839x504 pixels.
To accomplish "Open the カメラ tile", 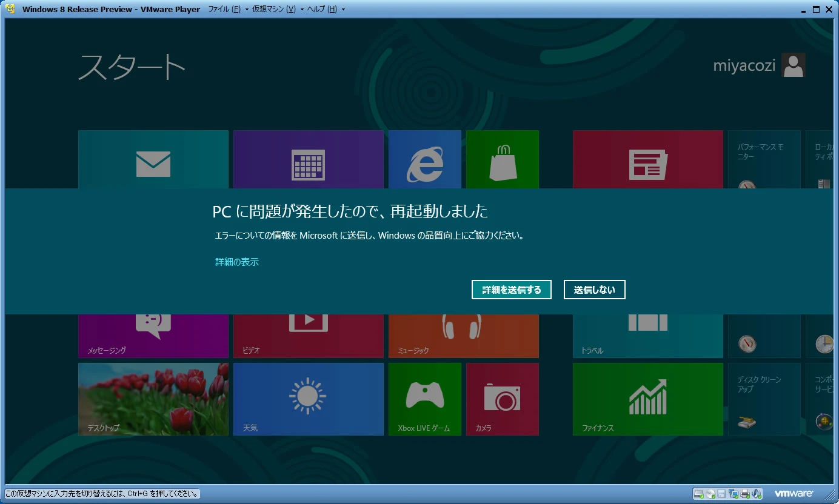I will (503, 399).
